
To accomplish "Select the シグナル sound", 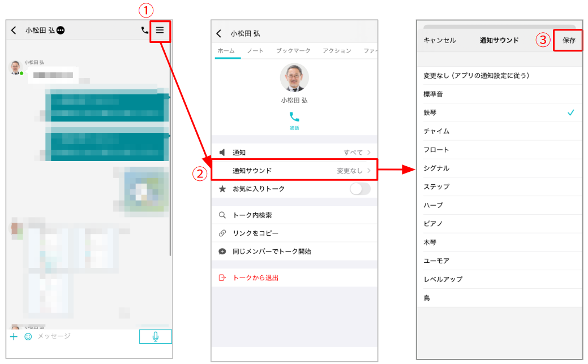I will pos(500,168).
